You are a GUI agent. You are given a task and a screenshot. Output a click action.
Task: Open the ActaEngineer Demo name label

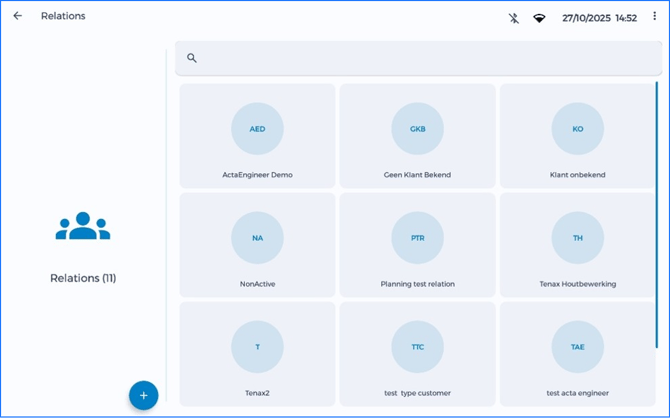pos(257,175)
